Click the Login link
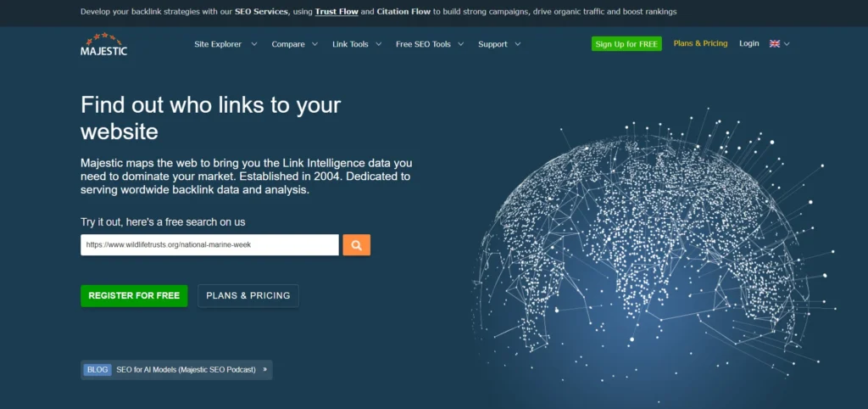This screenshot has width=868, height=409. 749,43
